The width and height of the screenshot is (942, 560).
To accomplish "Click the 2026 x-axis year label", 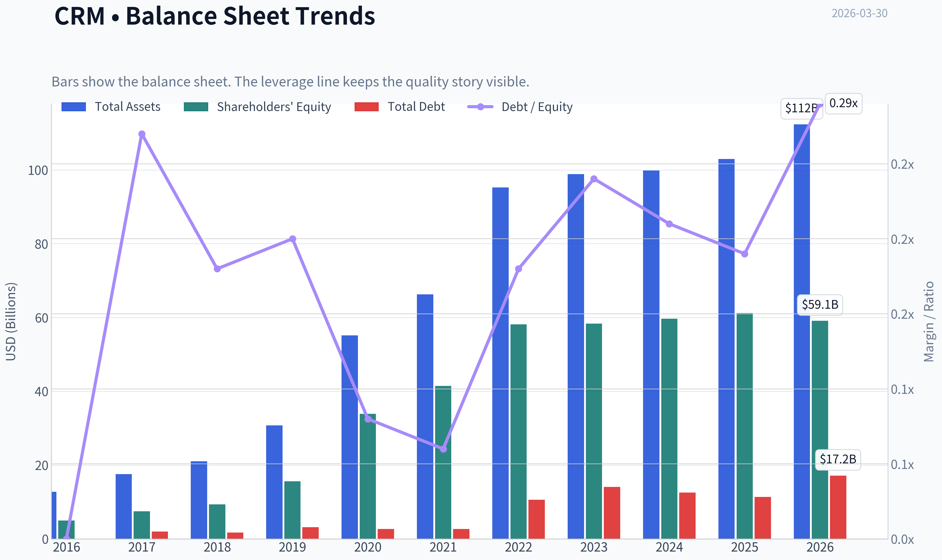I will click(x=820, y=547).
